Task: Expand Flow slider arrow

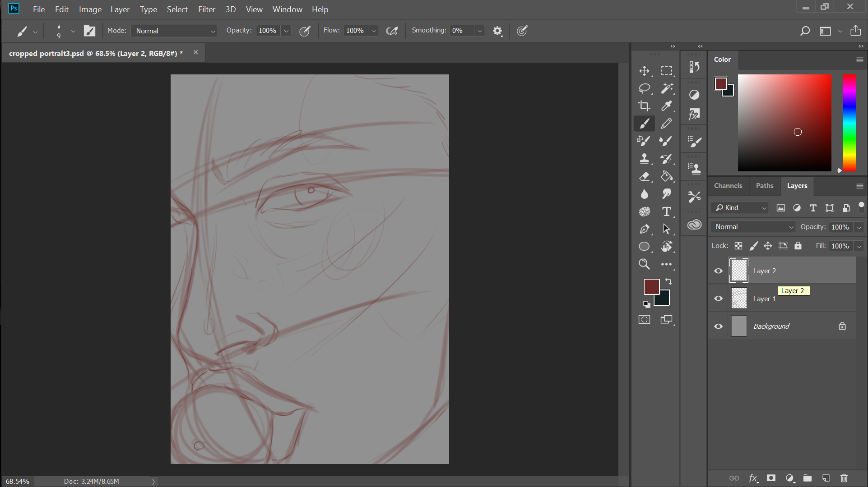Action: 374,31
